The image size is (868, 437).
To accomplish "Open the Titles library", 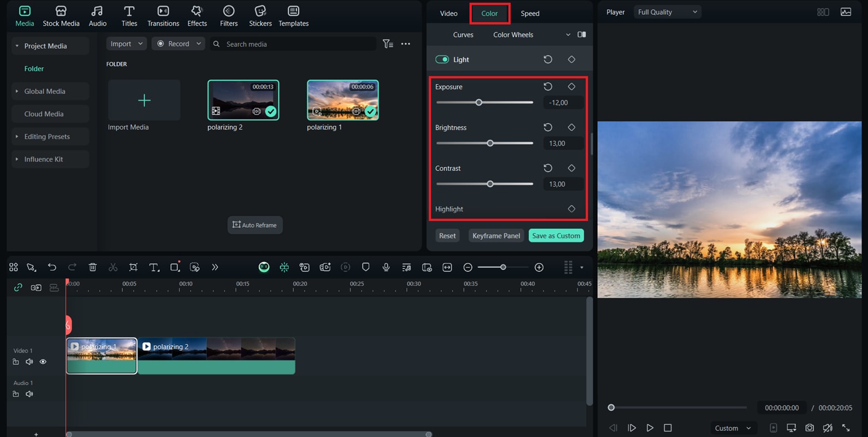I will (x=129, y=16).
